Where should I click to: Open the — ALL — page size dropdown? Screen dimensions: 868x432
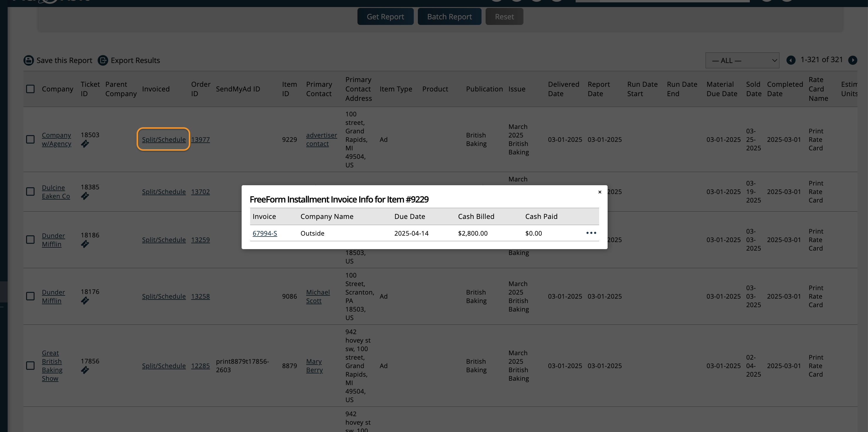click(742, 61)
